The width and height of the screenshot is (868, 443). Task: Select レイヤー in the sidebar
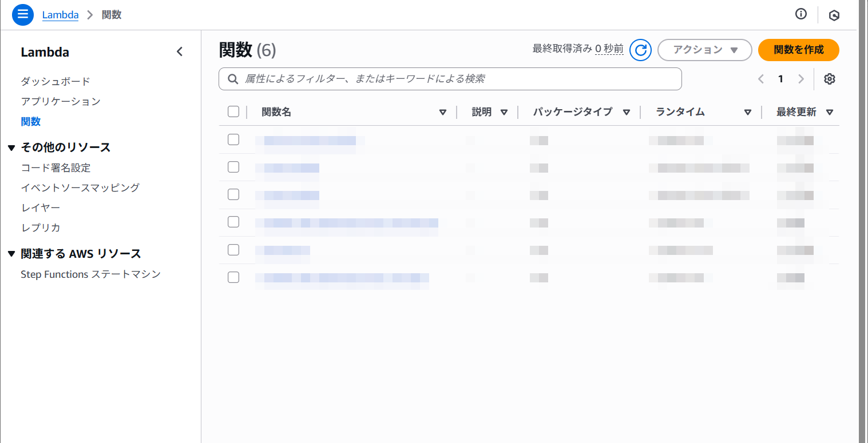pyautogui.click(x=40, y=207)
